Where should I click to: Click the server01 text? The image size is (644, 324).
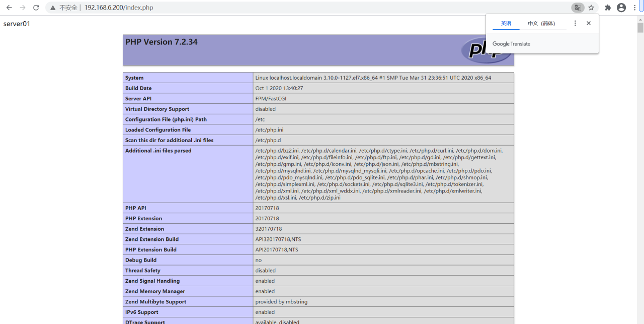(x=17, y=24)
